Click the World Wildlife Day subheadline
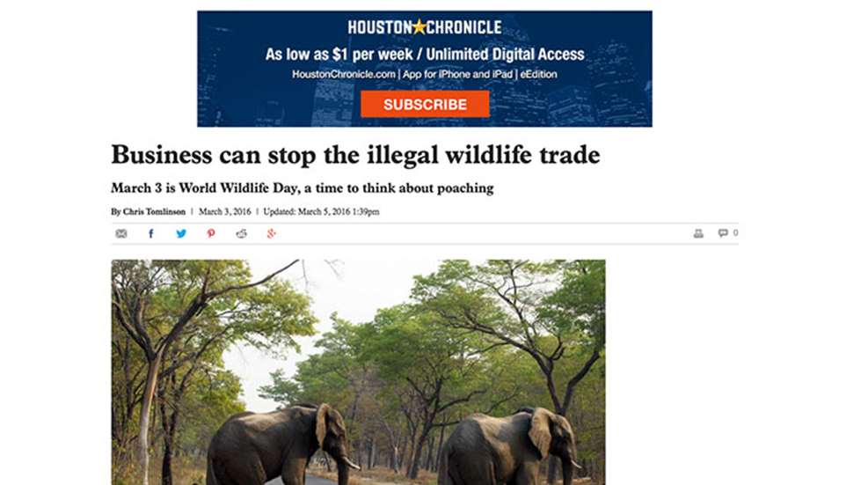The height and width of the screenshot is (485, 868). [303, 188]
